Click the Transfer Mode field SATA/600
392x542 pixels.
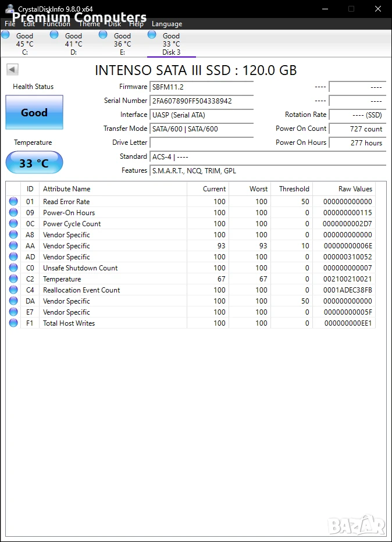click(202, 129)
